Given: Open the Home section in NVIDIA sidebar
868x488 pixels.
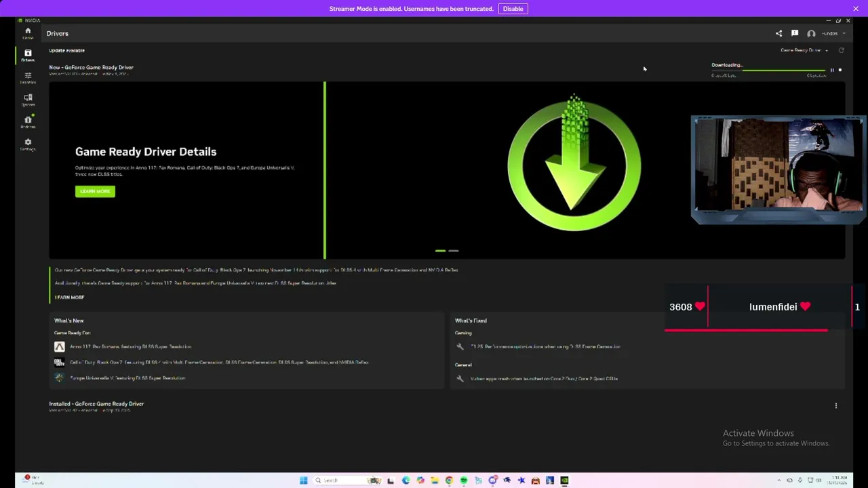Looking at the screenshot, I should tap(28, 33).
